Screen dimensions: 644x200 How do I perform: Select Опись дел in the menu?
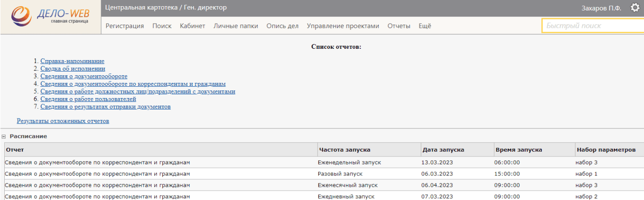point(282,26)
